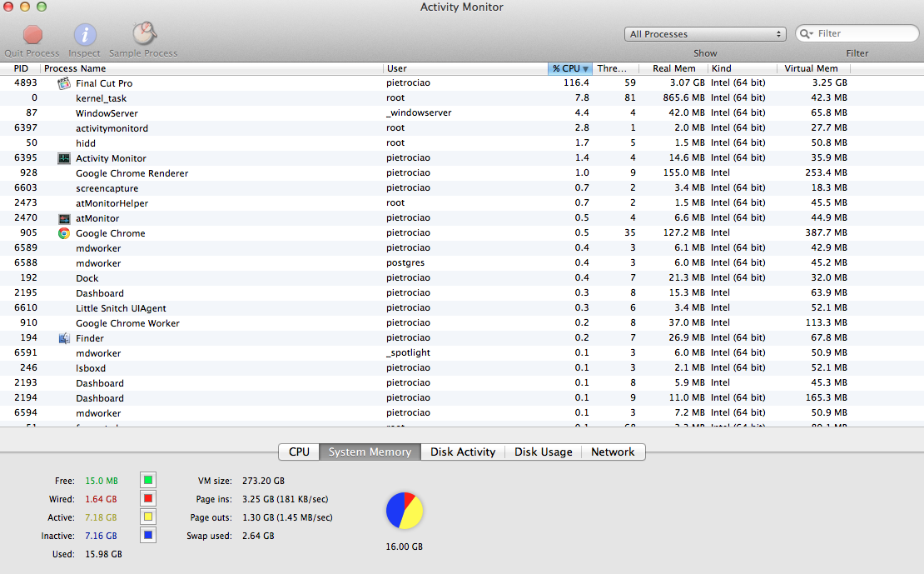Click the Quit Process stop icon
Screen dimensions: 924x574
[32, 35]
